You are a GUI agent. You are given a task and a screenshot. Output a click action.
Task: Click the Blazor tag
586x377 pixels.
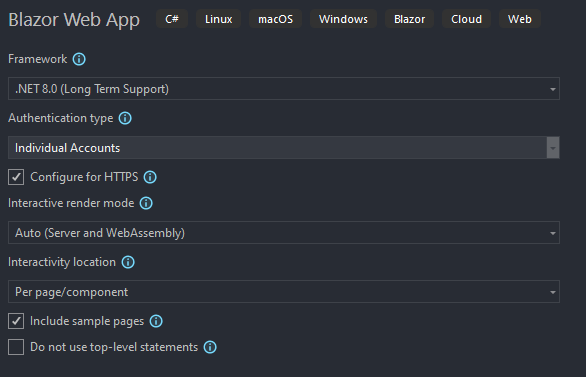coord(410,19)
